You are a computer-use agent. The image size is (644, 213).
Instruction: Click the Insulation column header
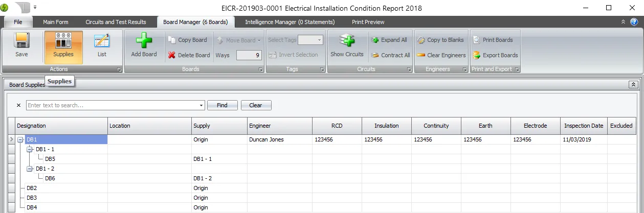[x=386, y=126]
